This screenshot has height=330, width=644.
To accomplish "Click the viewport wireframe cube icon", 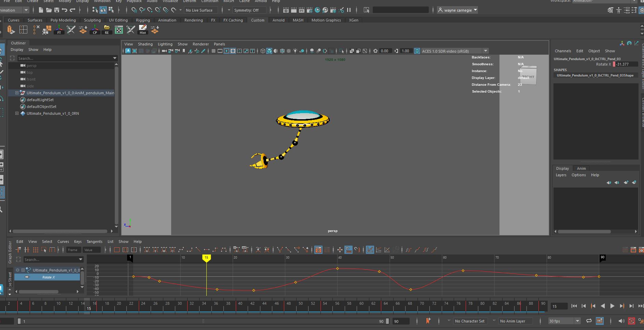I will tap(263, 51).
